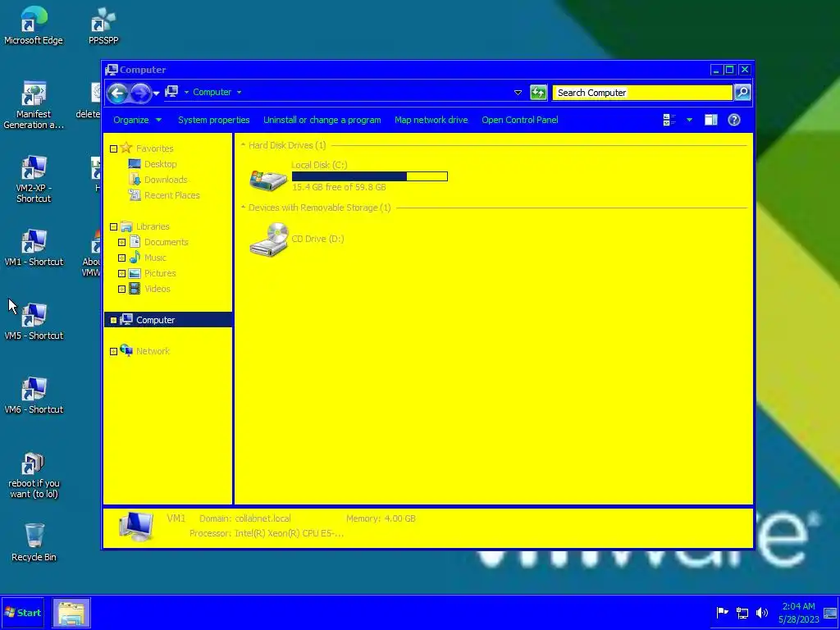Open the address bar previous locations dropdown
The width and height of the screenshot is (840, 630).
[x=518, y=93]
